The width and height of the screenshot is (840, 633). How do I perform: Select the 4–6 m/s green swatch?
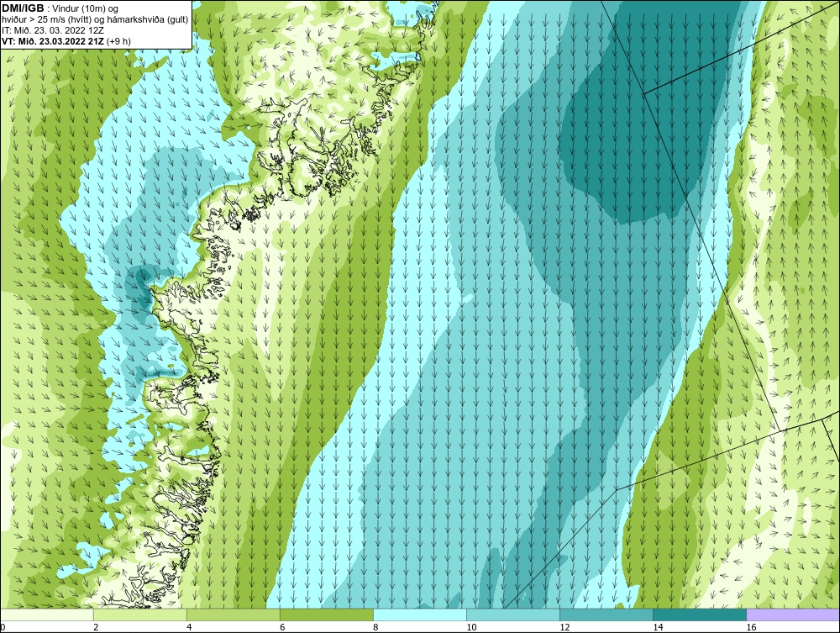[234, 615]
